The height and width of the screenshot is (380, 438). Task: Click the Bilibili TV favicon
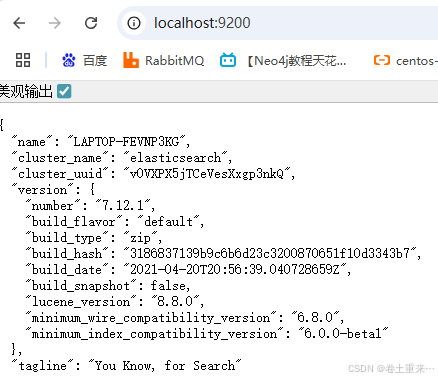tap(228, 60)
